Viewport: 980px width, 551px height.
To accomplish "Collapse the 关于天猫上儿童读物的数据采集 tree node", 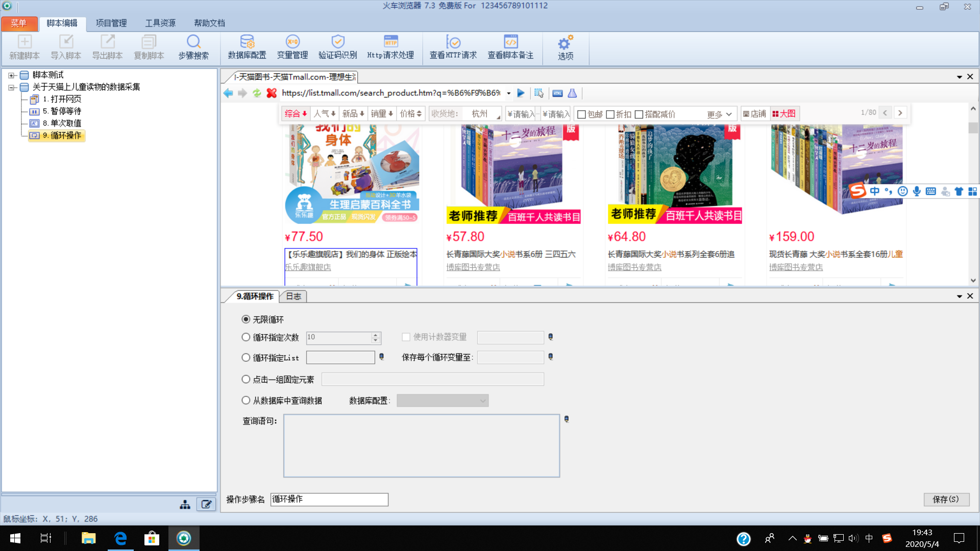I will pos(11,87).
